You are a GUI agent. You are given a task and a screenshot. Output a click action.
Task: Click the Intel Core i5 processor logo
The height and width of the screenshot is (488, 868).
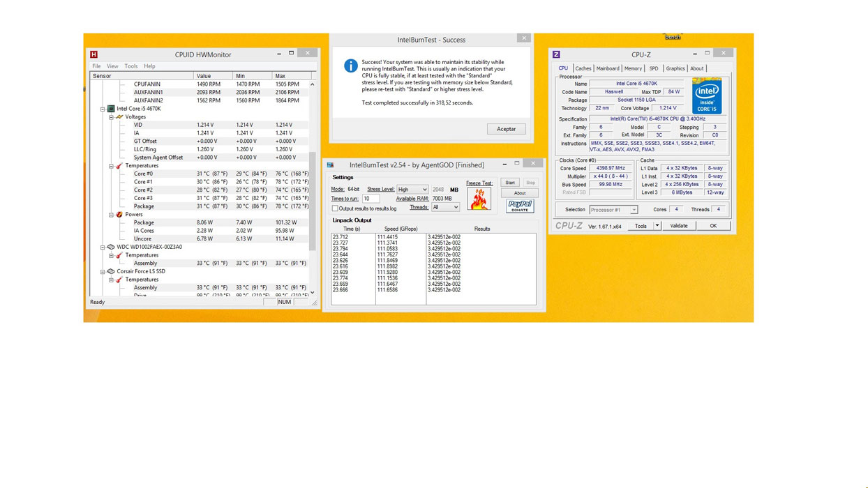[706, 96]
